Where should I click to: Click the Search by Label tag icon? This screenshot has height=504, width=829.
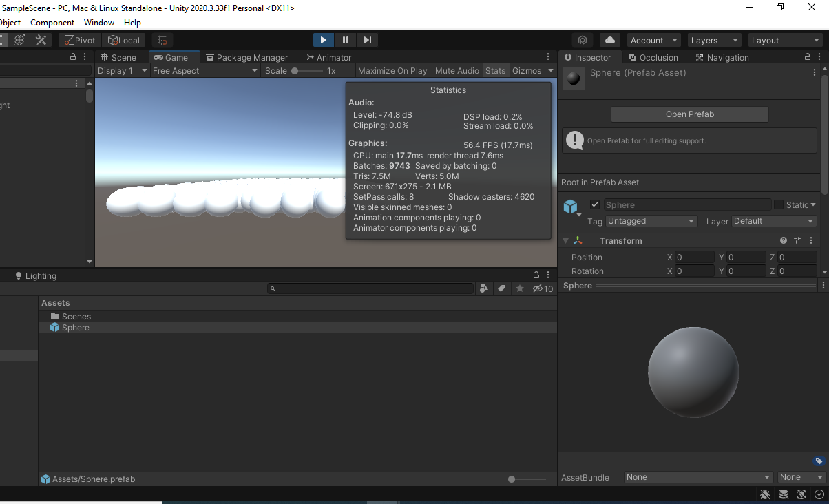click(x=502, y=288)
